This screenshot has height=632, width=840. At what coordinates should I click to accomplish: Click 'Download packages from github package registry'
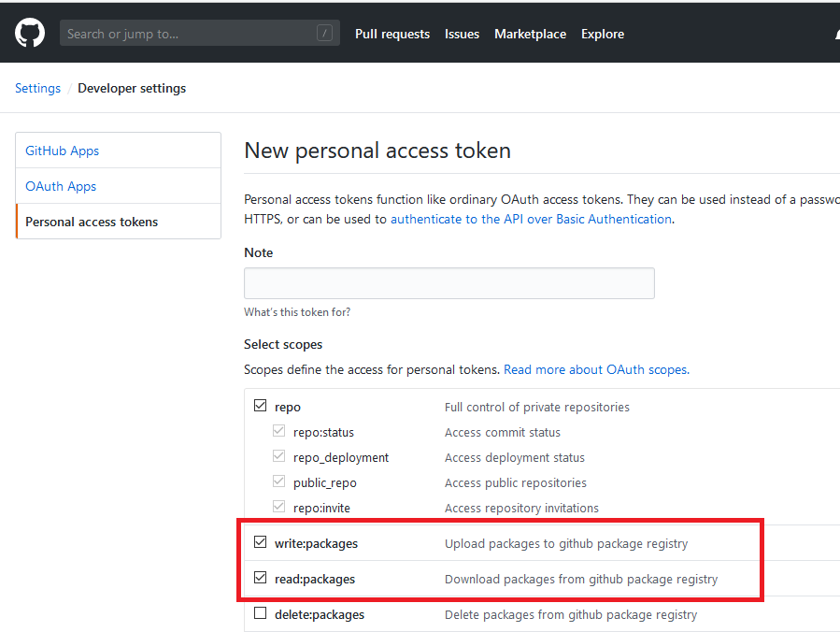pos(581,579)
